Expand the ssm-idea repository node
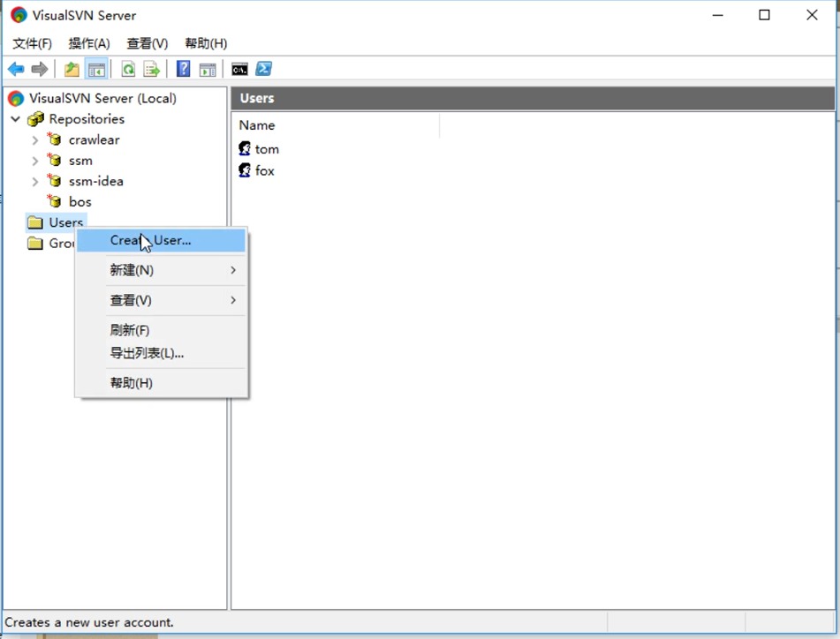840x639 pixels. (x=34, y=182)
